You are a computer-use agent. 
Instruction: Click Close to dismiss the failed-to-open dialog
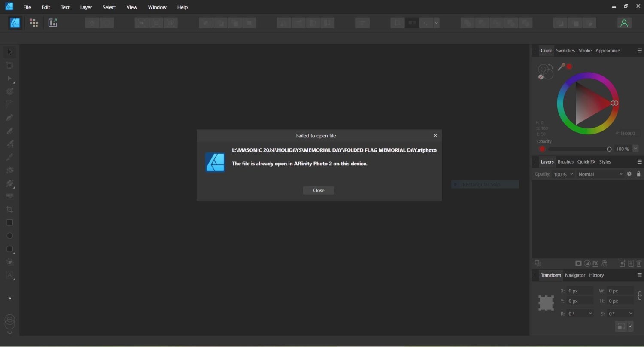[x=318, y=190]
